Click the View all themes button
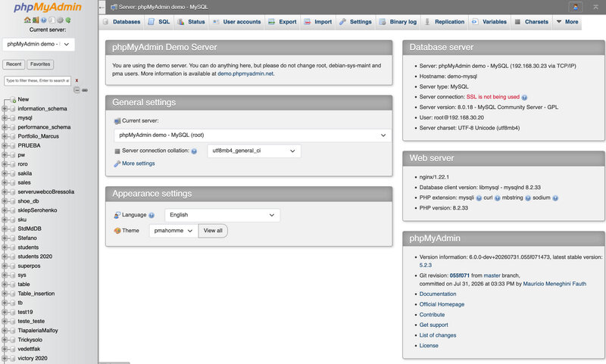This screenshot has width=606, height=364. pos(213,231)
